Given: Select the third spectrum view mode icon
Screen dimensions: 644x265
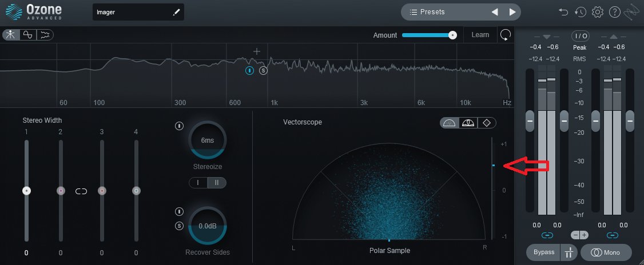Looking at the screenshot, I should click(x=45, y=35).
